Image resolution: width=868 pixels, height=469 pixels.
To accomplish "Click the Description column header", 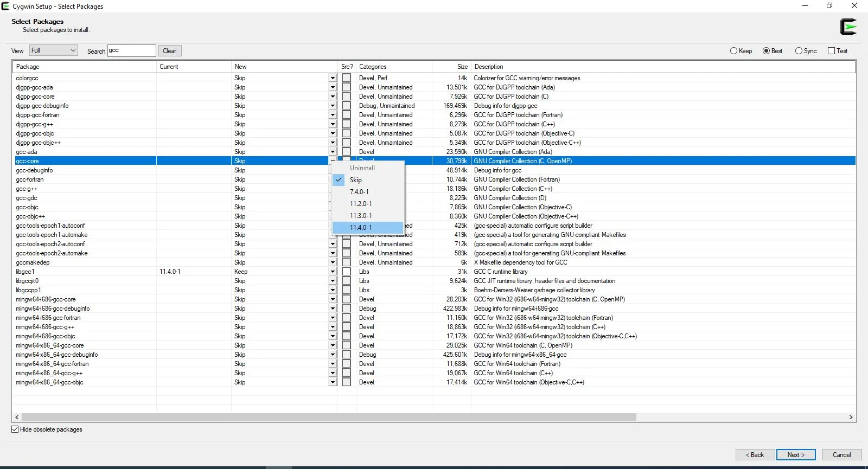I will [x=663, y=67].
